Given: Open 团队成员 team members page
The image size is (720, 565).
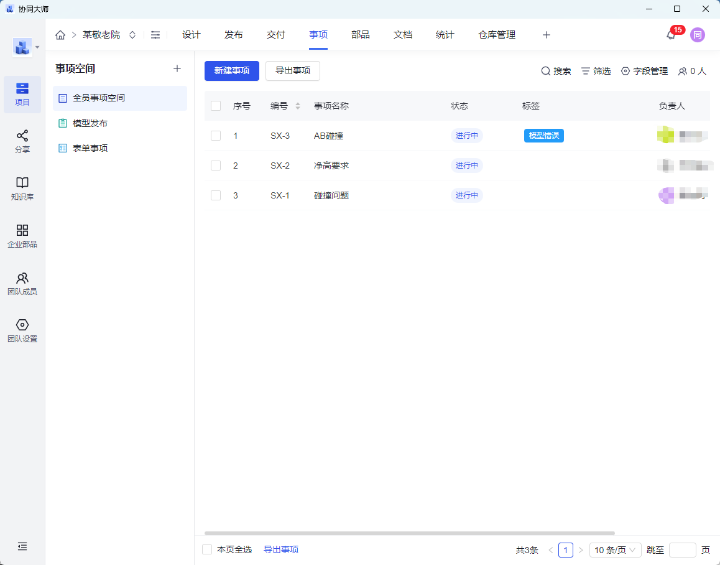Looking at the screenshot, I should pos(22,283).
